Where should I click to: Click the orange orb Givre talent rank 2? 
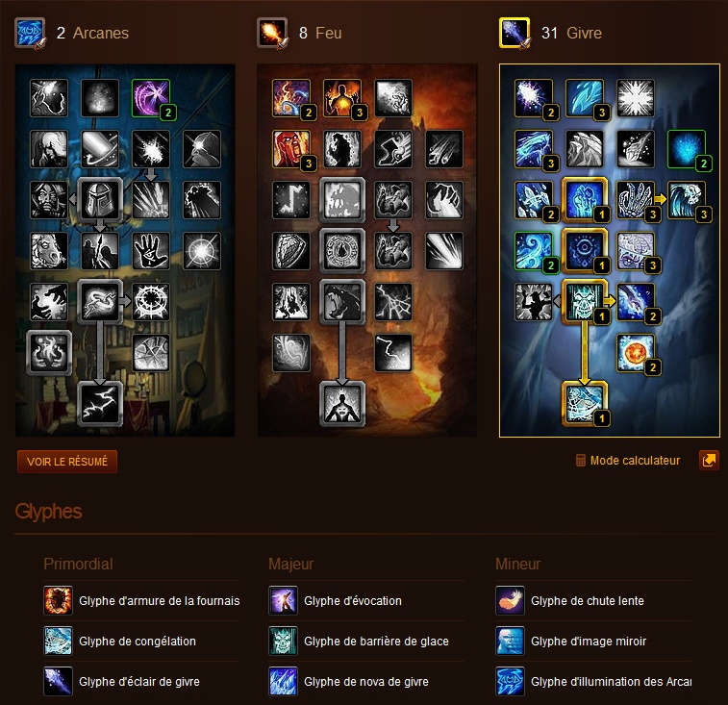(x=636, y=352)
